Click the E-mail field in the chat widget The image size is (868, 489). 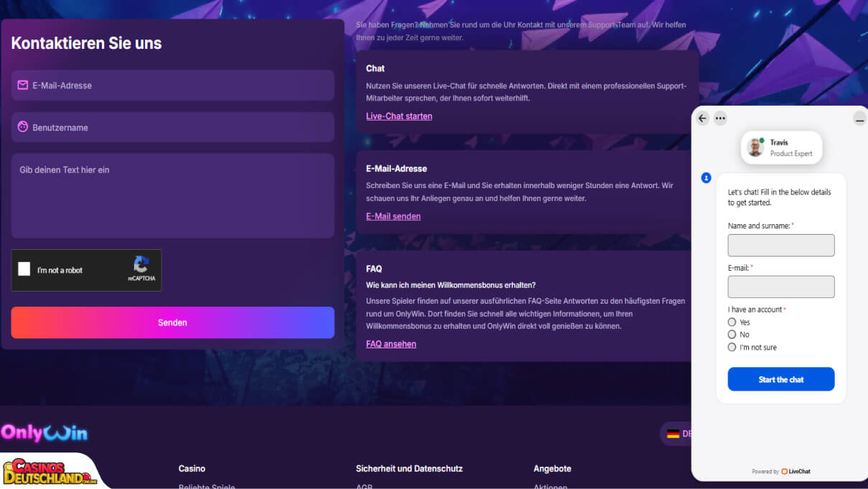[x=781, y=287]
